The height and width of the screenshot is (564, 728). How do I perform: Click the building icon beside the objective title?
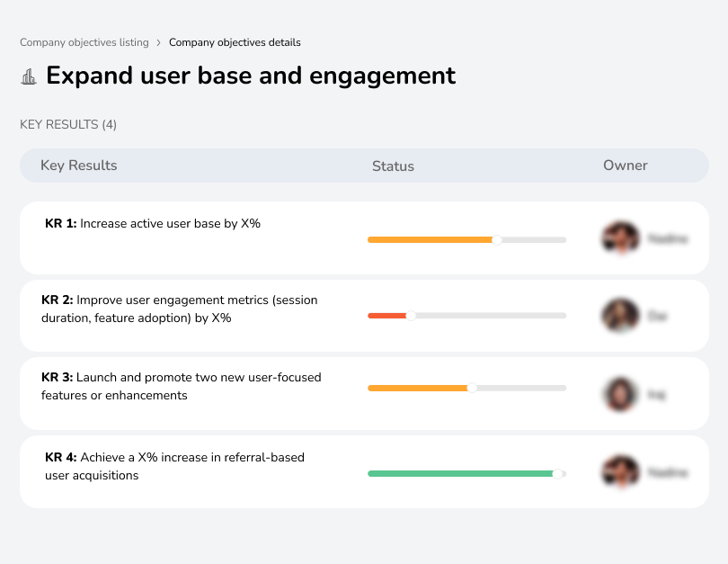(x=29, y=76)
